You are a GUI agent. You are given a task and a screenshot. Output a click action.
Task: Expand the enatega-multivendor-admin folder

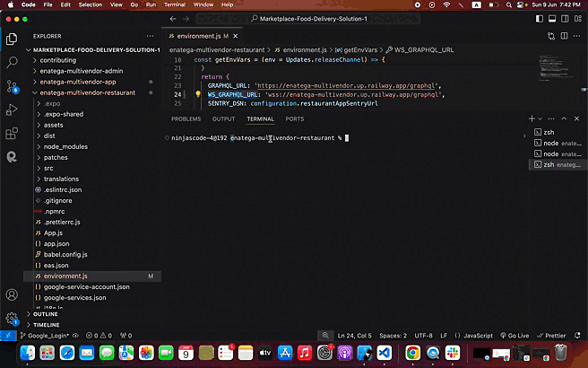click(x=82, y=71)
